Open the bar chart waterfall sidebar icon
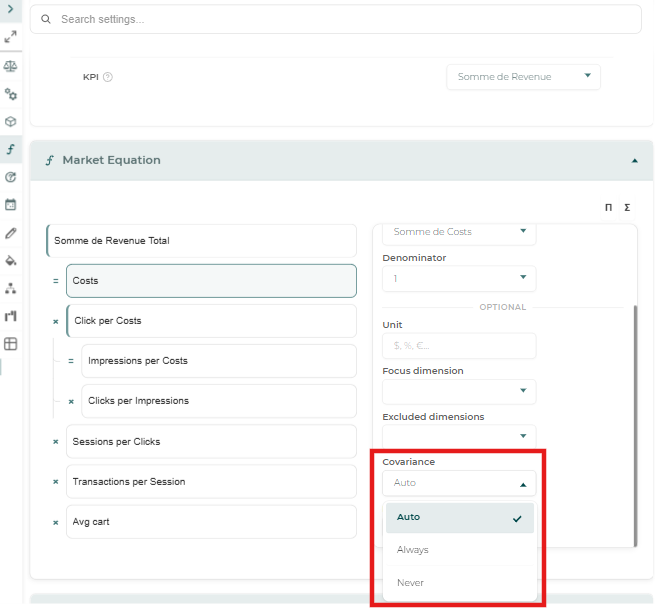This screenshot has height=608, width=655. (x=10, y=316)
